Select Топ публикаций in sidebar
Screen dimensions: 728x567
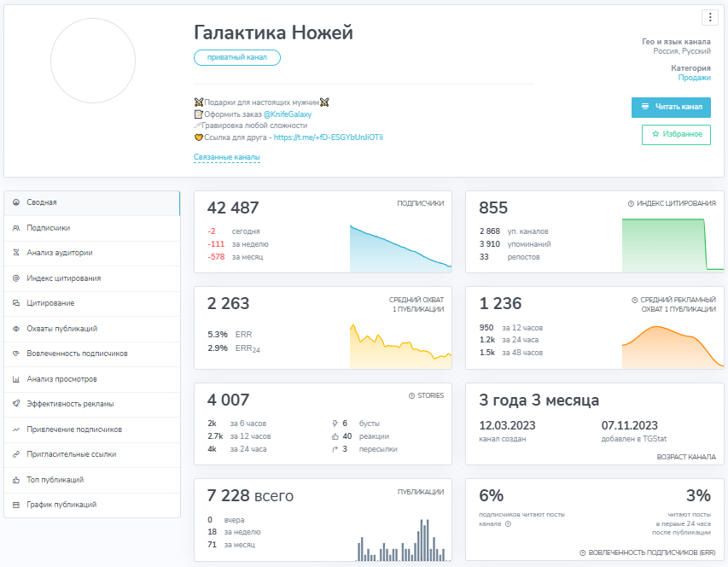tap(92, 480)
